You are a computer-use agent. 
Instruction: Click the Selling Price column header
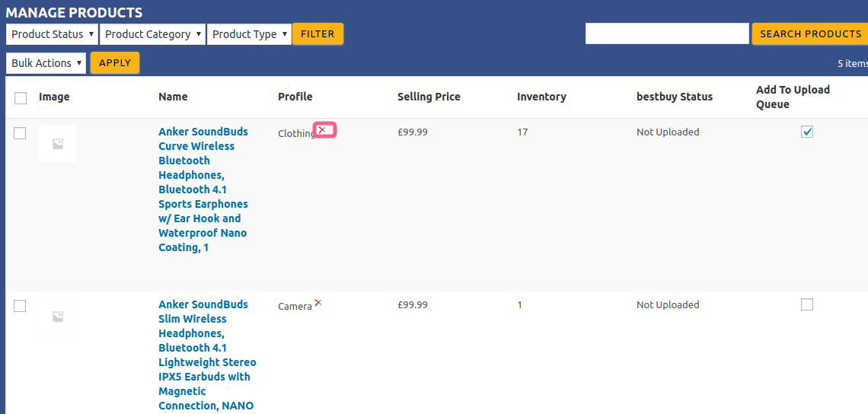(429, 97)
